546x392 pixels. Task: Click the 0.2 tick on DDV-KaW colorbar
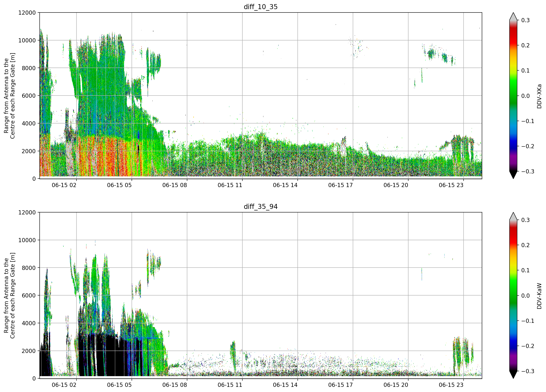click(525, 245)
